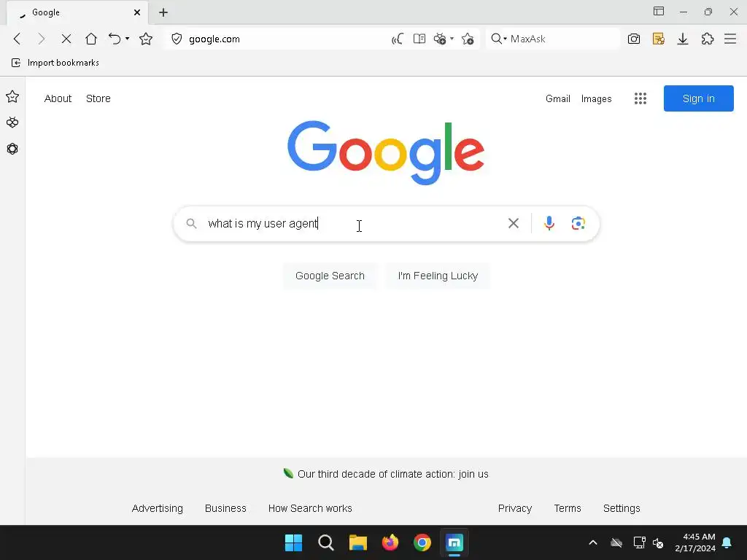Select the Google browser tab
The height and width of the screenshot is (560, 747).
(x=77, y=12)
